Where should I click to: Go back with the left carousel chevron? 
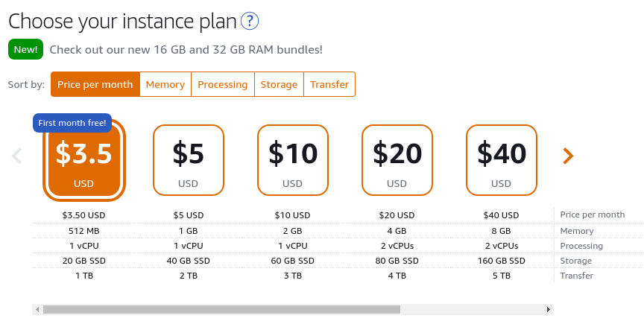[17, 156]
